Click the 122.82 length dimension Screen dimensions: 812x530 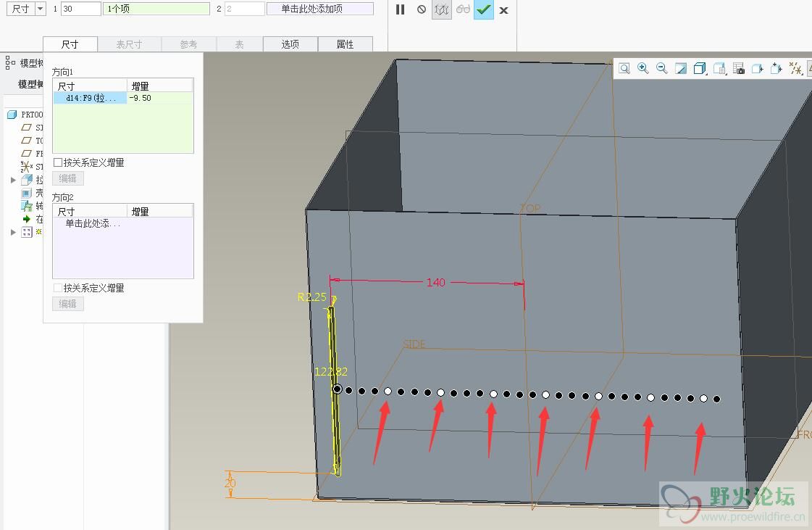[331, 372]
